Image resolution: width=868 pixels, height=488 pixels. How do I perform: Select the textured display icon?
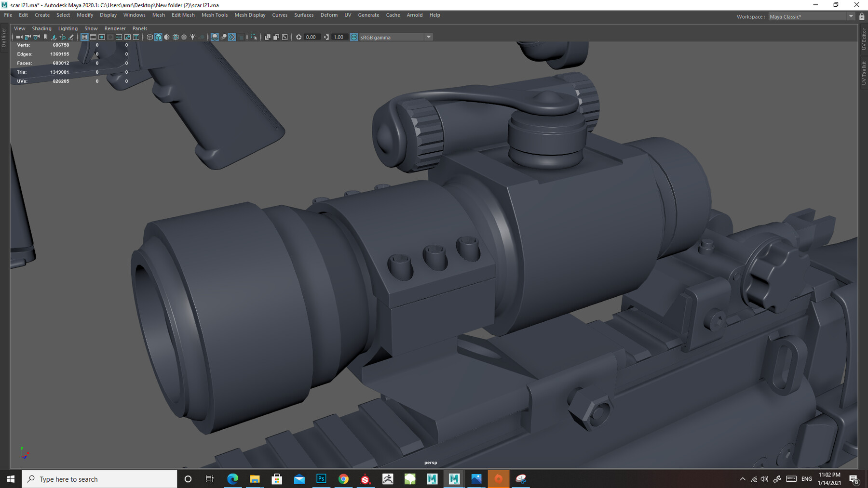(175, 37)
